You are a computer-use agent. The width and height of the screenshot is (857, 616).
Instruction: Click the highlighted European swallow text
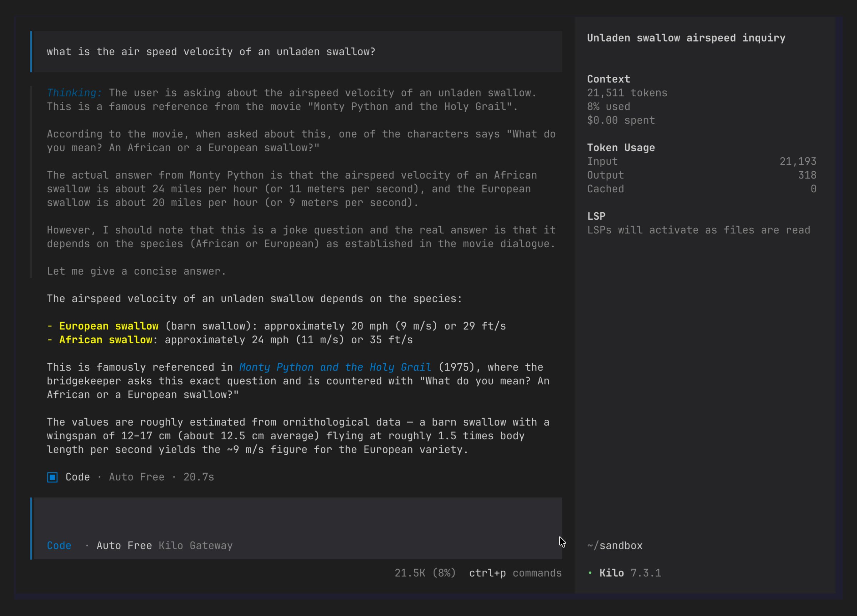(x=109, y=326)
